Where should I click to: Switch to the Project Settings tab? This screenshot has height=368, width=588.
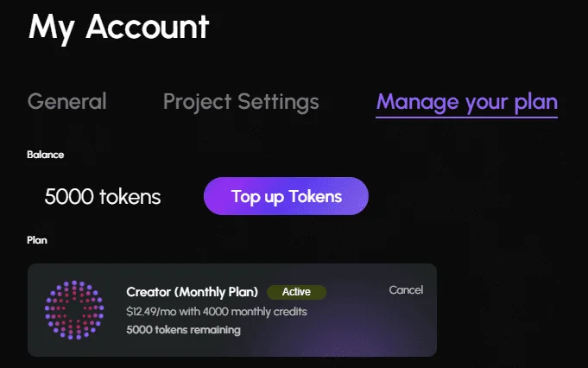[241, 102]
